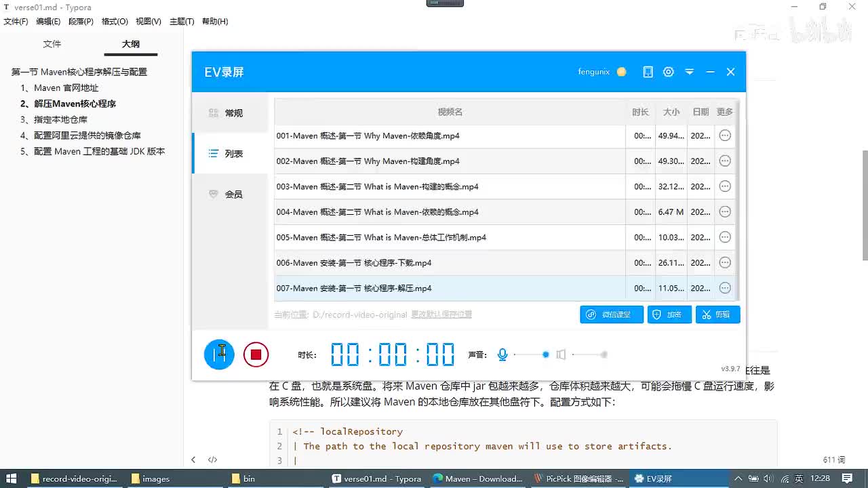Switch to the 列表 tab
Viewport: 868px width, 488px height.
point(231,154)
